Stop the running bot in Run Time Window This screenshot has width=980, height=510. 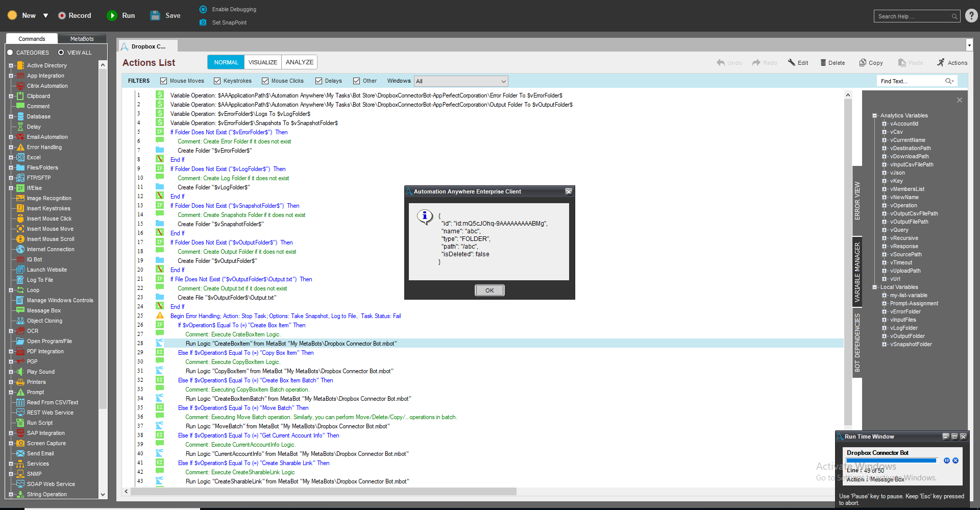(x=955, y=460)
